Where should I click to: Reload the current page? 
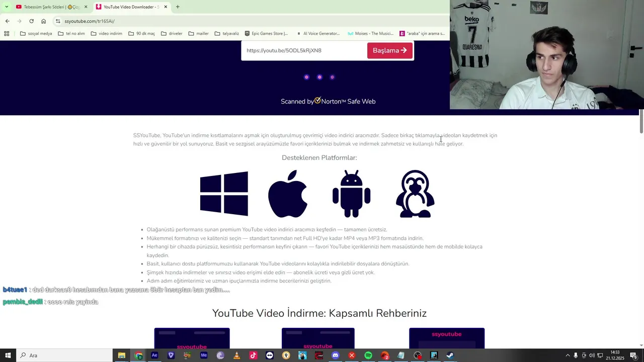point(31,21)
